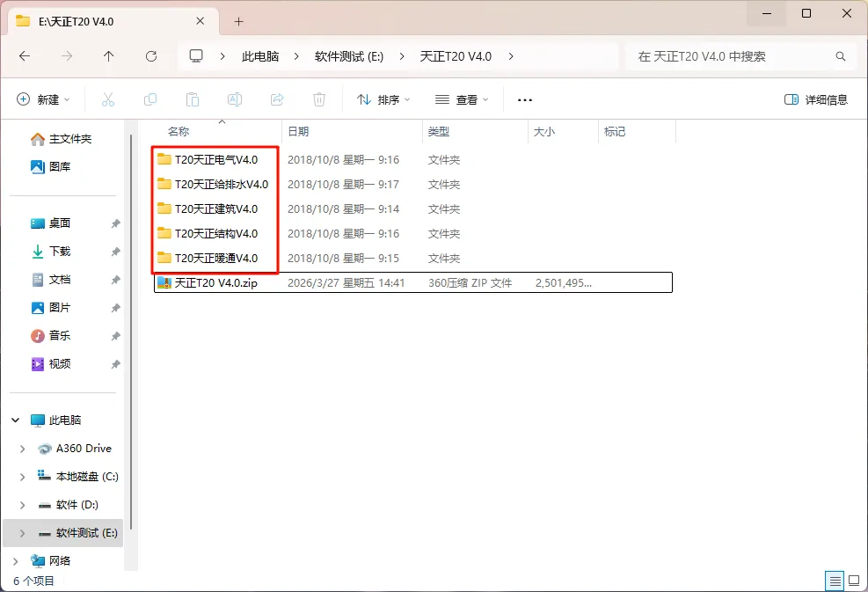This screenshot has width=868, height=592.
Task: Unpin 视频 from quick access
Action: pyautogui.click(x=115, y=364)
